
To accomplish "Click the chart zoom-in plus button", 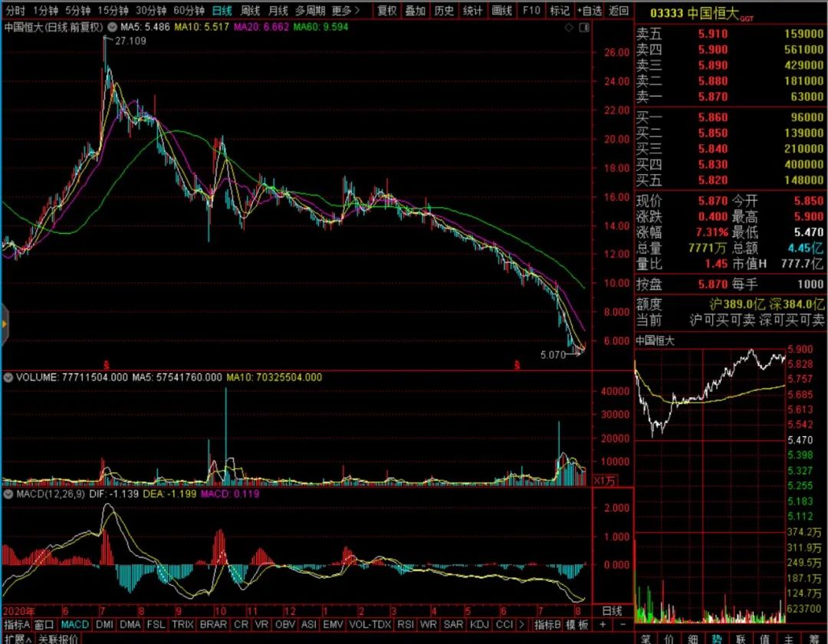I will (602, 624).
